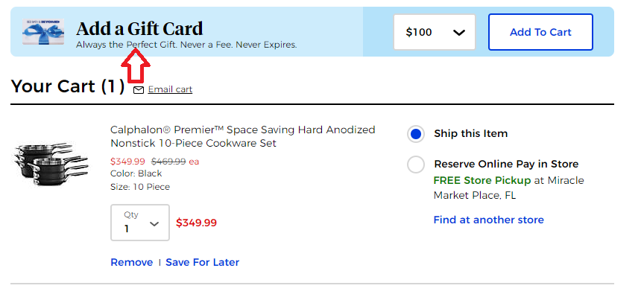Click the struck-through $469.99 original price
The height and width of the screenshot is (303, 644).
click(x=168, y=161)
